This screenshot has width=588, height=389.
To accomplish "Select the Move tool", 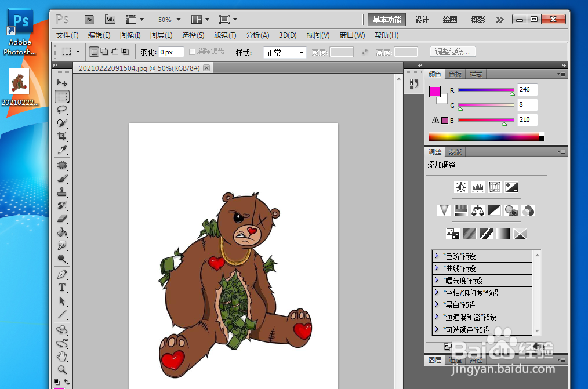I will click(x=62, y=82).
